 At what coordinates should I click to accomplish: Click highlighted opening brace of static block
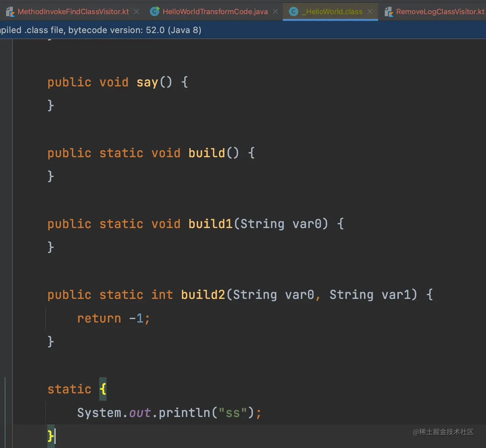point(103,389)
